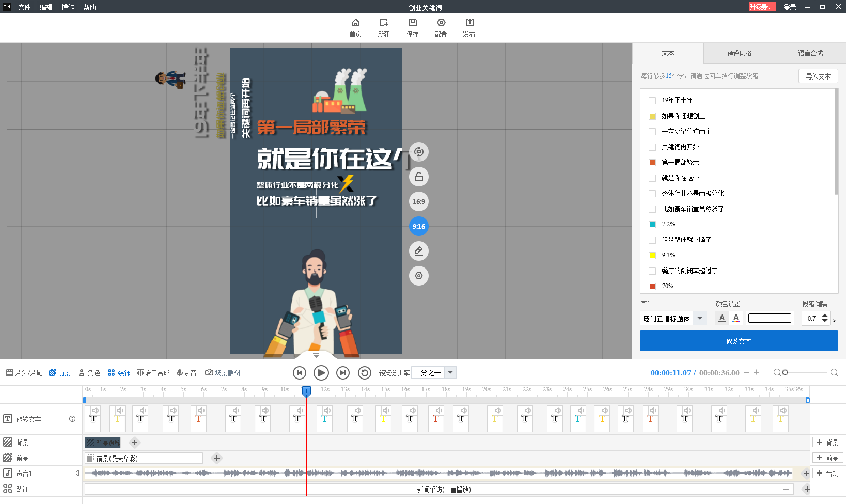
Task: Decrease total duration with minus sign
Action: (746, 372)
